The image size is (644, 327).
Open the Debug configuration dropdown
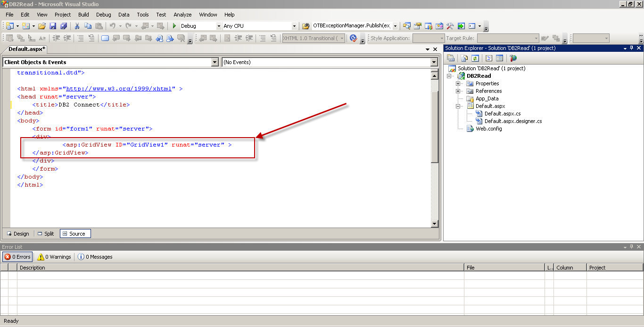tap(219, 26)
